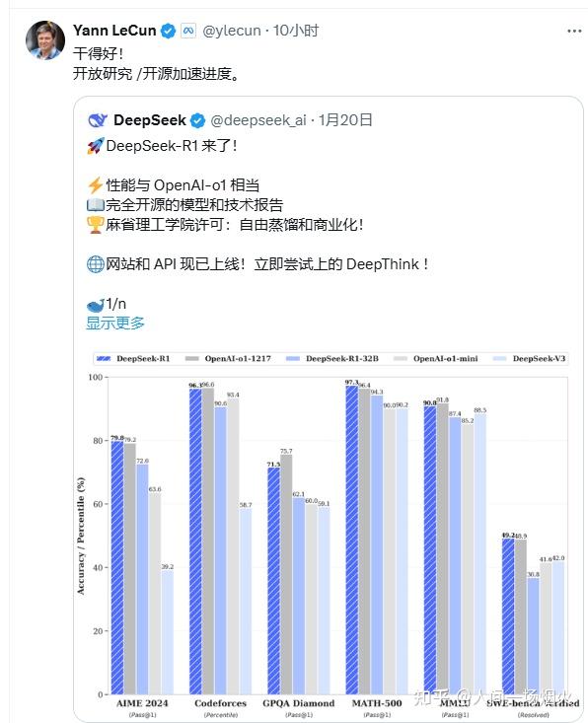Open the @deepseek_ai handle link

[x=258, y=120]
